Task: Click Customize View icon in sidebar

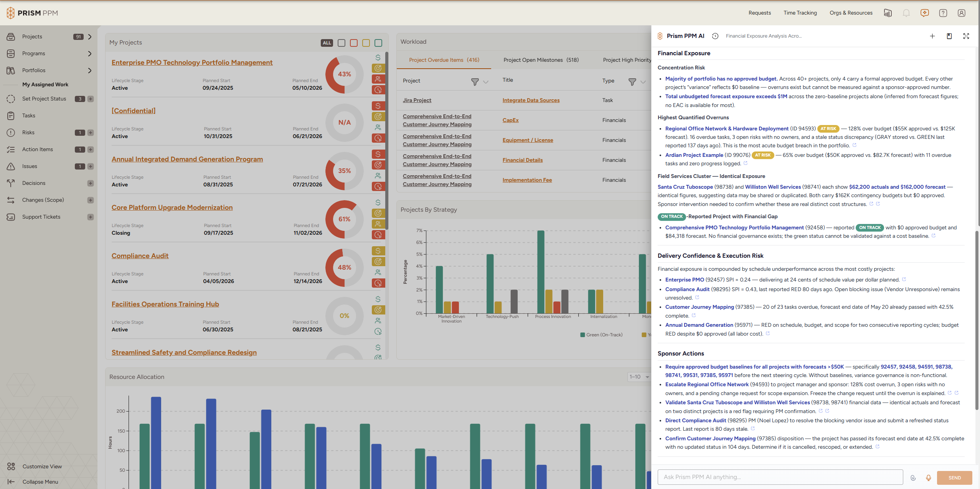Action: (x=11, y=466)
